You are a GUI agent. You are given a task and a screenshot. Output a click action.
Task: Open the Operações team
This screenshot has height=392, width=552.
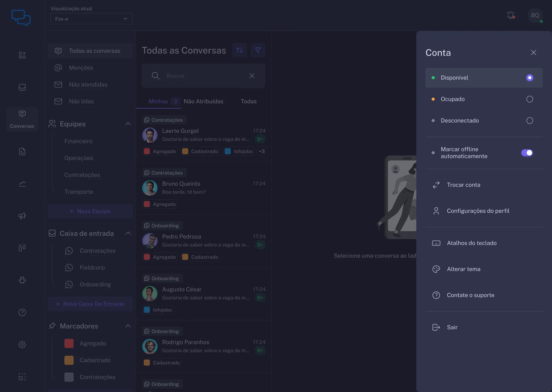[x=79, y=158]
